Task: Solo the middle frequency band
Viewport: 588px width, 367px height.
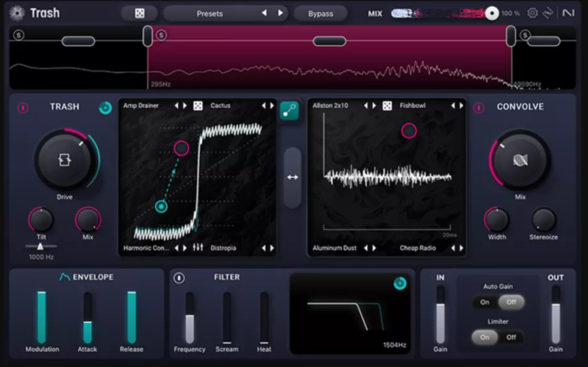Action: tap(161, 35)
